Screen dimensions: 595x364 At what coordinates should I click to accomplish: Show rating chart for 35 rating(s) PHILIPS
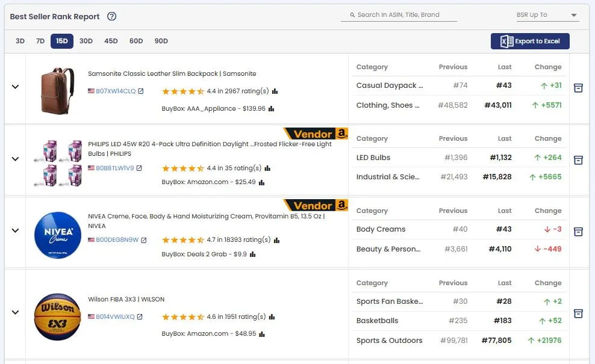click(267, 168)
